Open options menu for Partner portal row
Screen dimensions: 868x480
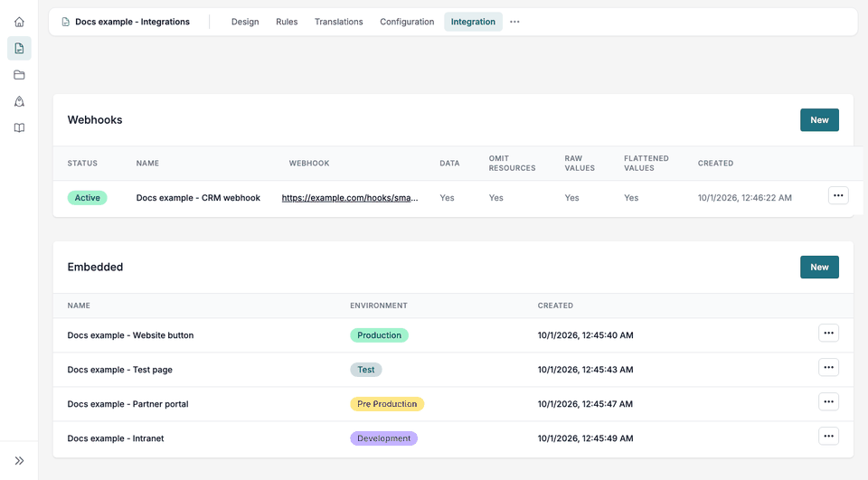(x=829, y=402)
